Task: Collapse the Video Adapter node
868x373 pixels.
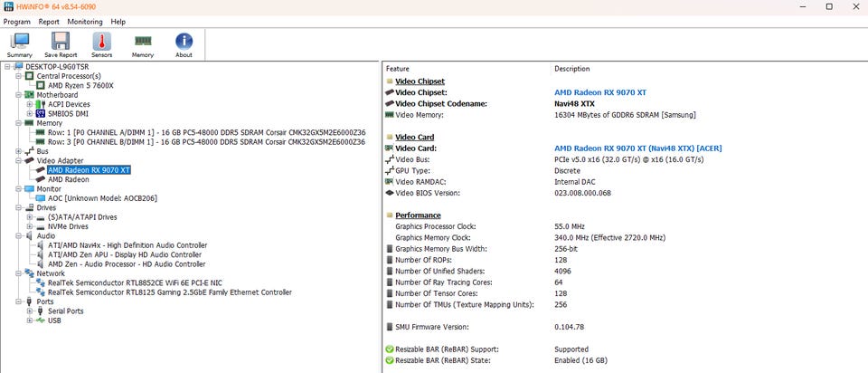Action: click(18, 161)
